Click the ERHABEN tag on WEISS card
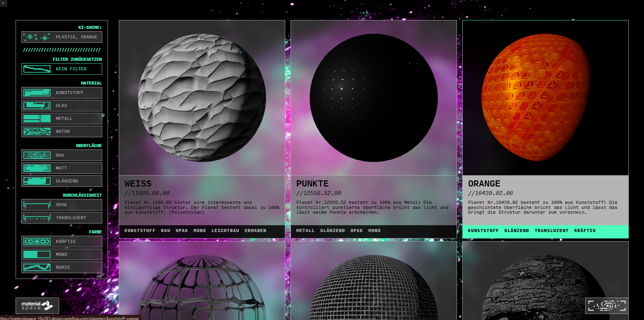 pos(255,231)
